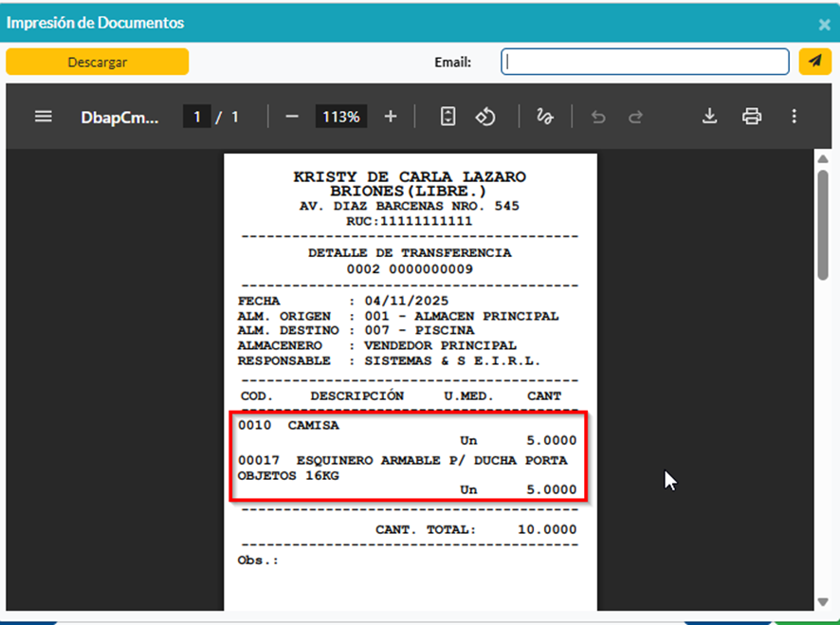Screen dimensions: 840x625
Task: Close the Impresión de Documentos dialog
Action: point(824,24)
